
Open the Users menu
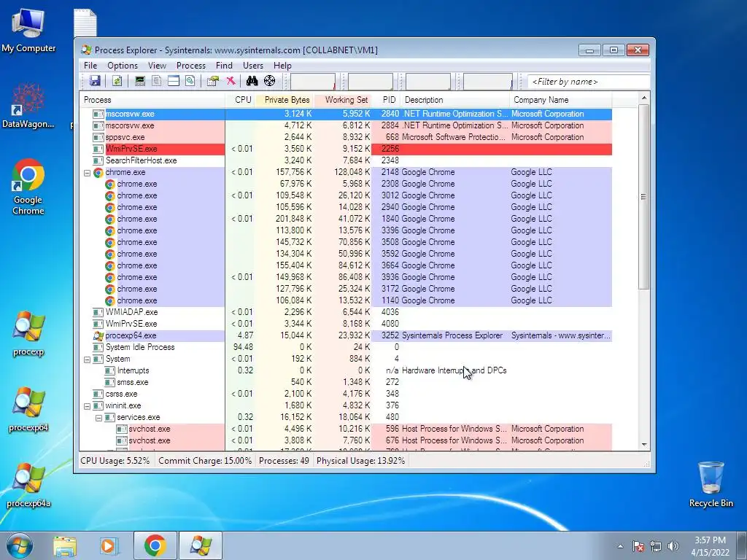coord(253,65)
